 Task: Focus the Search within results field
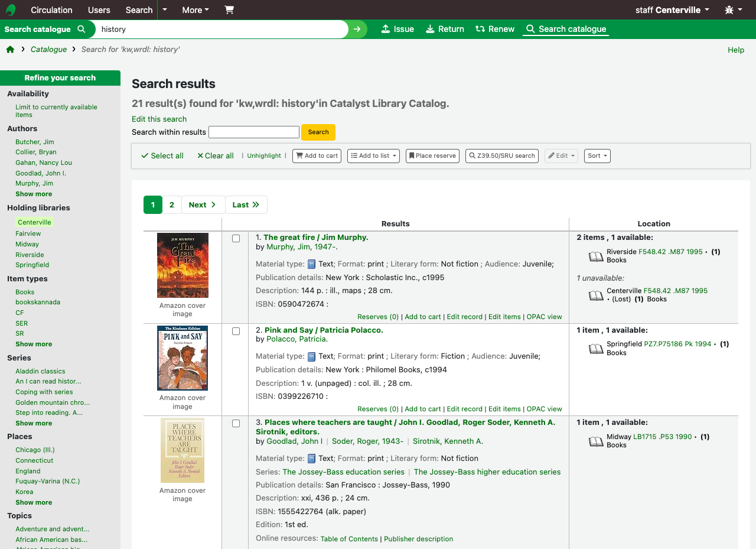tap(254, 132)
